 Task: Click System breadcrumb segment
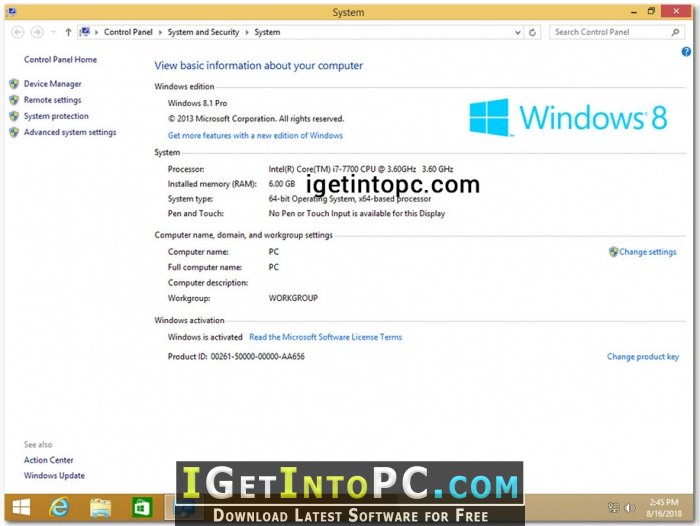[267, 32]
